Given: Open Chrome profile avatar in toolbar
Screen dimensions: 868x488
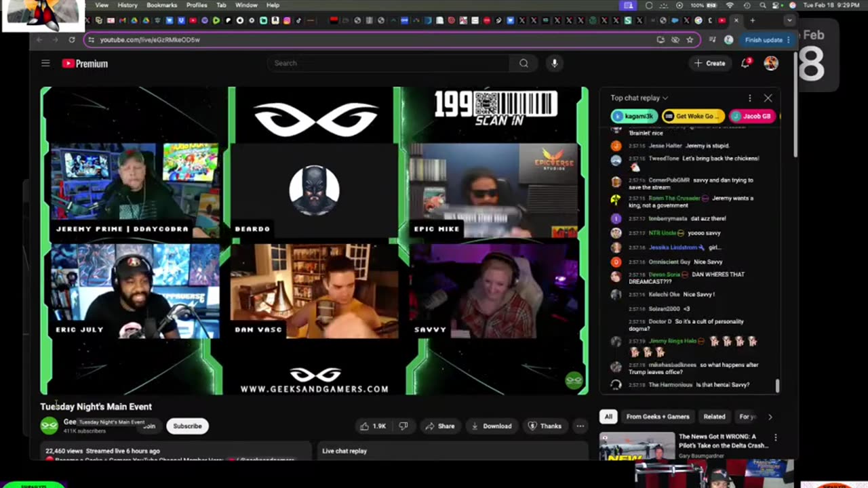Looking at the screenshot, I should 728,40.
